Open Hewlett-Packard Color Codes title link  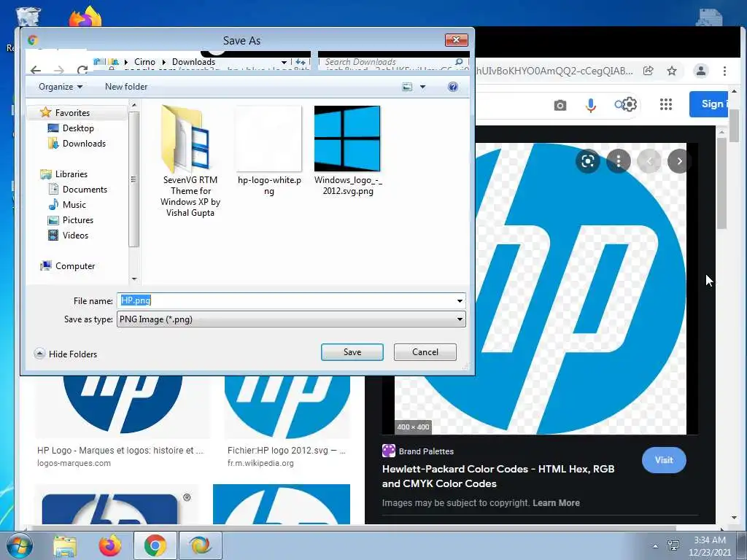tap(498, 476)
